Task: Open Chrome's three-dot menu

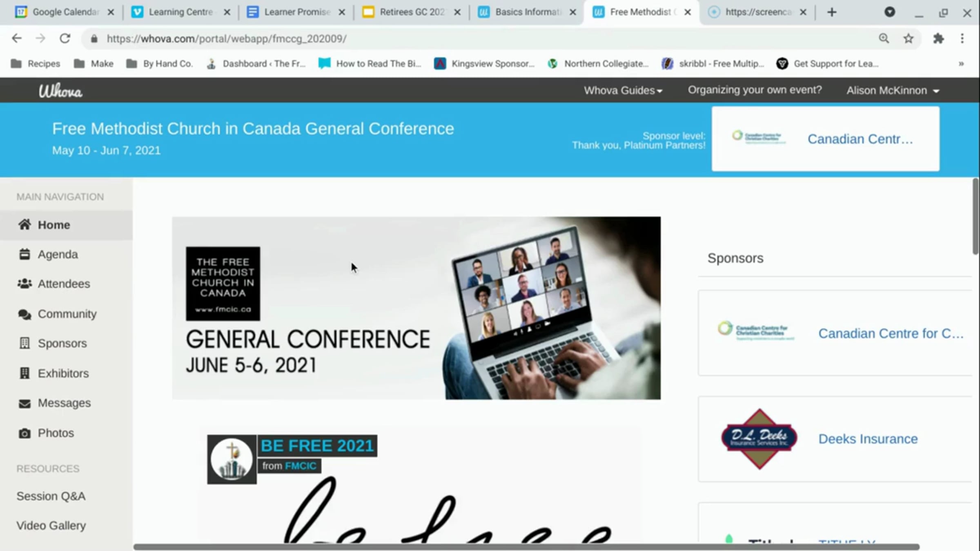Action: (962, 39)
